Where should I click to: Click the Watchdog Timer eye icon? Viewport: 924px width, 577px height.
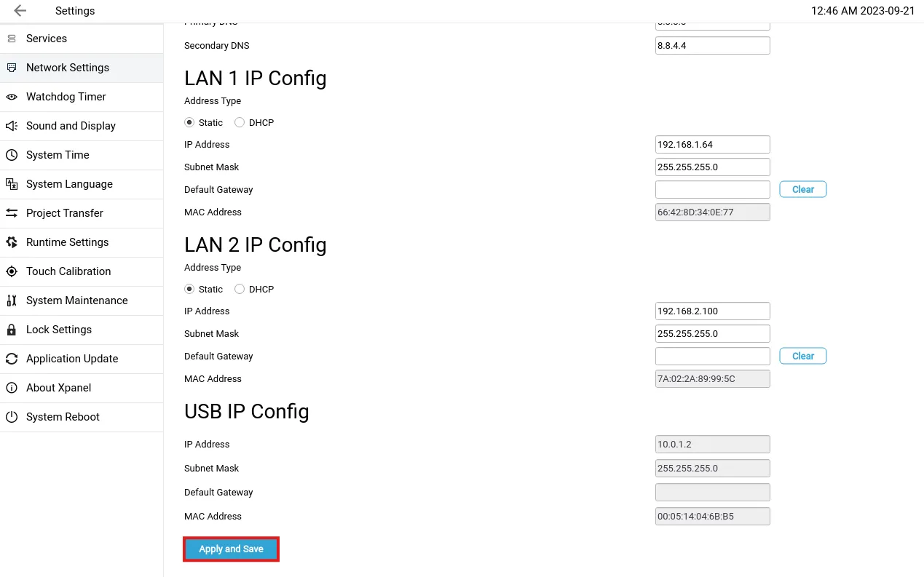[x=12, y=97]
